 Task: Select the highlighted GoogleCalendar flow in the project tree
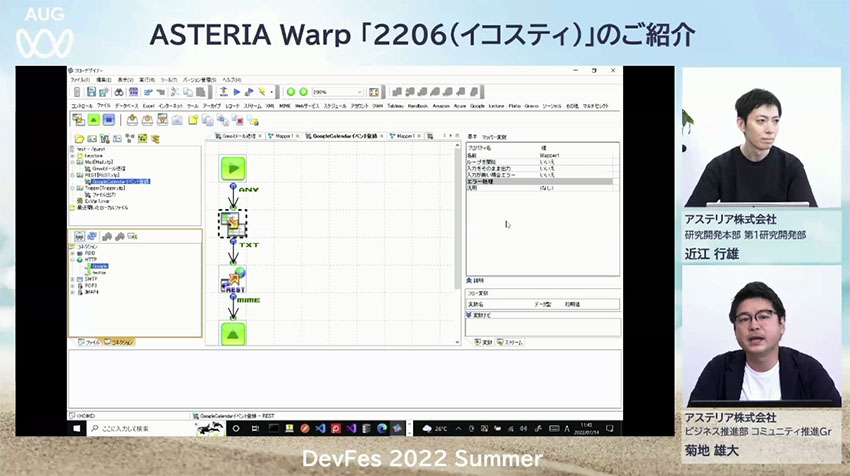pos(120,182)
